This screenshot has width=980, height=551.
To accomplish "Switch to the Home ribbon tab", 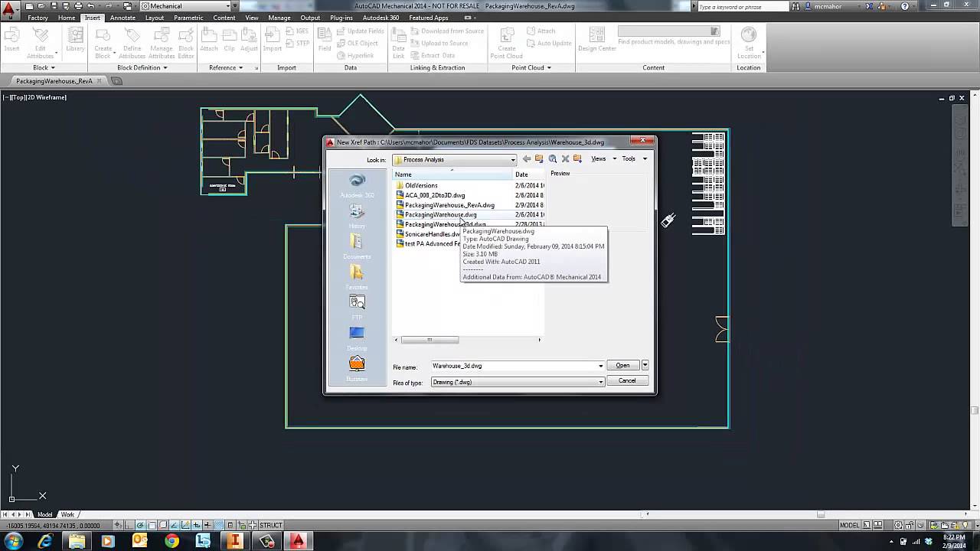I will [67, 18].
